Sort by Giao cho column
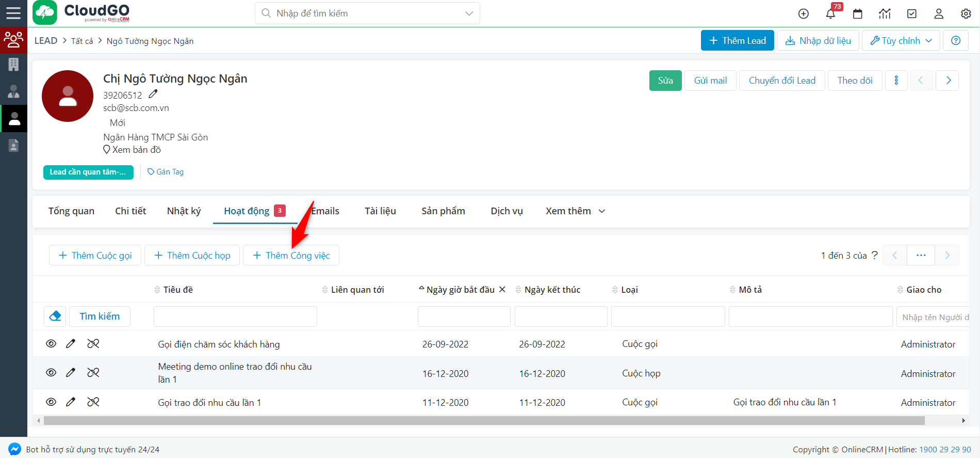980x458 pixels. (x=920, y=290)
